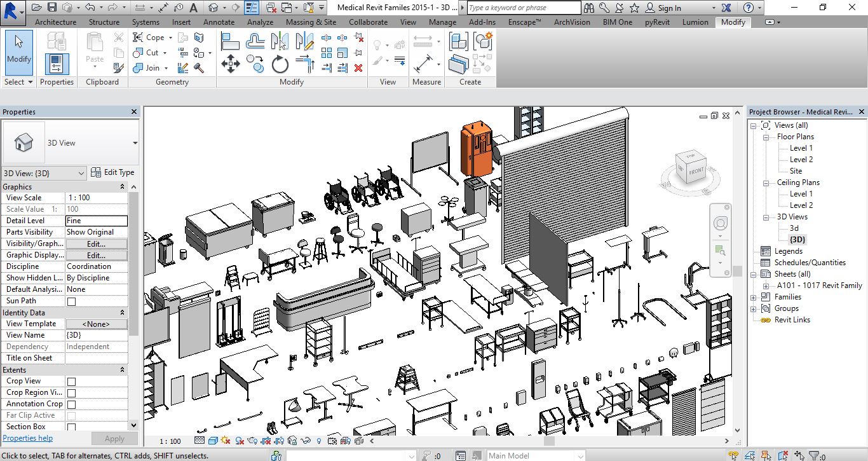Check the Annotation Crop checkbox
This screenshot has width=868, height=461.
pyautogui.click(x=71, y=404)
